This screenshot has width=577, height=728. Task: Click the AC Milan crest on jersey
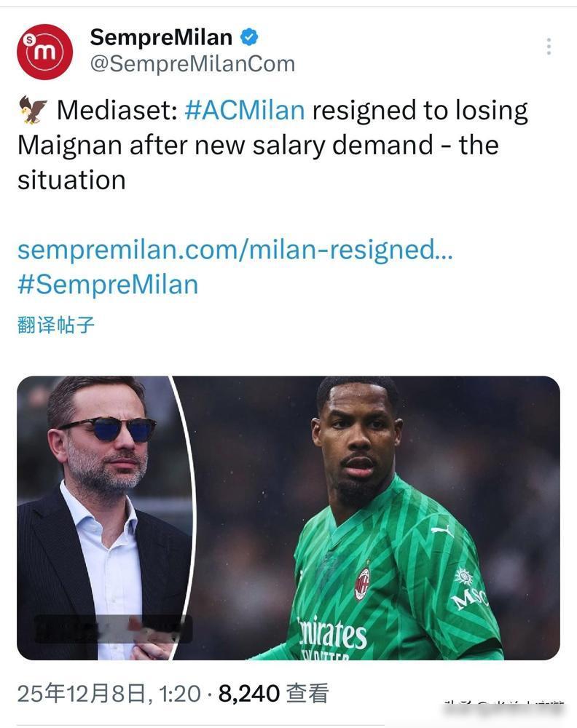pyautogui.click(x=362, y=583)
